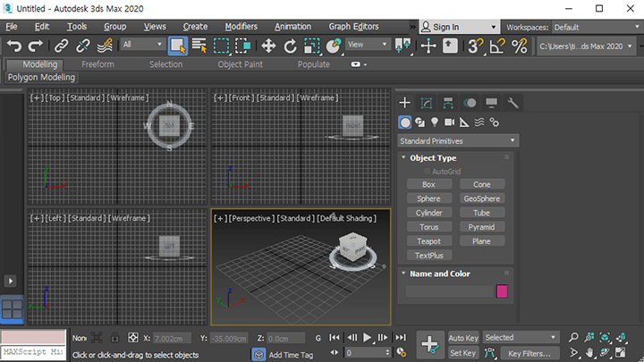Select the Systems category icon
This screenshot has width=644, height=362.
tap(495, 122)
